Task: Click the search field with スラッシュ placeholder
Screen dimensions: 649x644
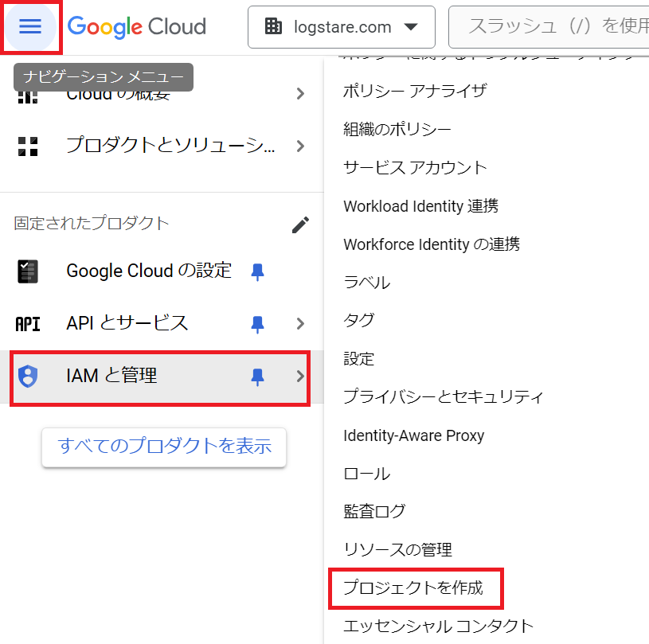Action: click(549, 27)
